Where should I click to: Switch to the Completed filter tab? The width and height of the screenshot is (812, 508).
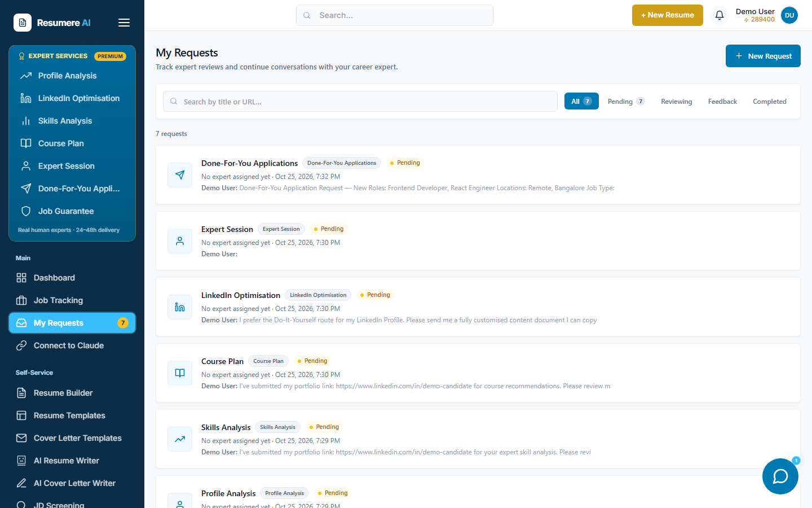770,102
